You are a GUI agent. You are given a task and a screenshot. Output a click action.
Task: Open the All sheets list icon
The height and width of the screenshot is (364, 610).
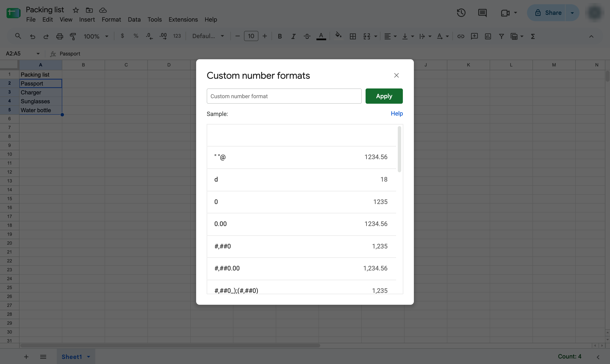click(43, 357)
